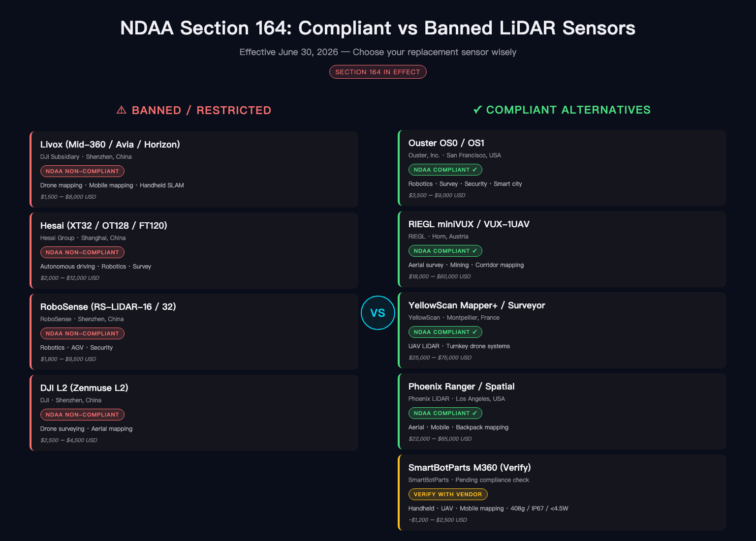Open the RoboSense (RS-LiDAR-16 / 32) title
The width and height of the screenshot is (756, 541).
(108, 306)
